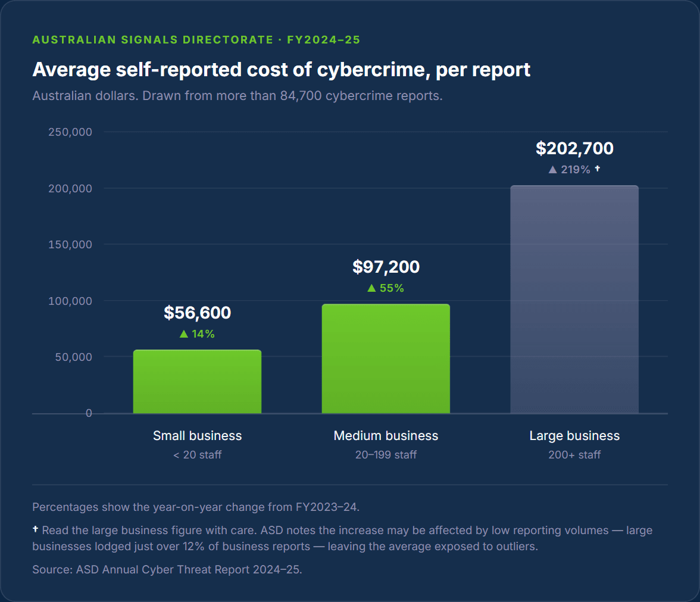Click the 0 axis label
This screenshot has width=700, height=602.
tap(89, 413)
